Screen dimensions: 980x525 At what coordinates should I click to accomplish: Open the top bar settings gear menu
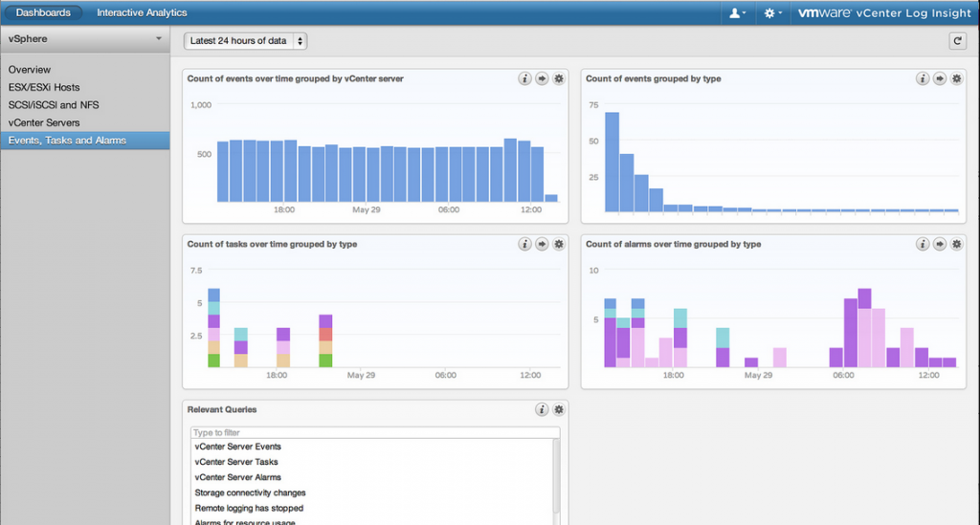[x=772, y=12]
